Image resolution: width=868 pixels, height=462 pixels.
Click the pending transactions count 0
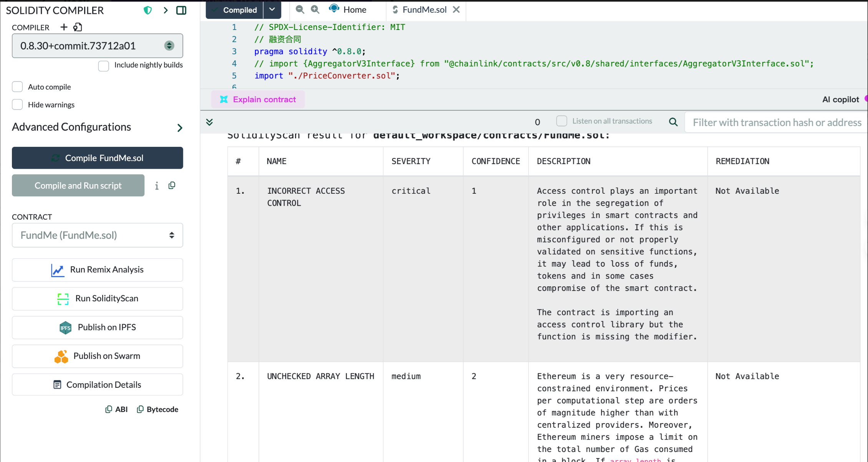pyautogui.click(x=537, y=122)
